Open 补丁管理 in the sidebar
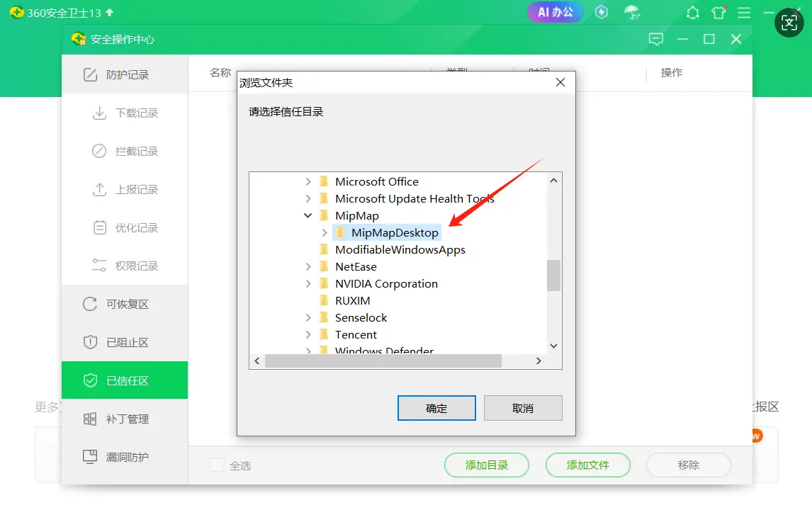812x510 pixels. click(126, 419)
